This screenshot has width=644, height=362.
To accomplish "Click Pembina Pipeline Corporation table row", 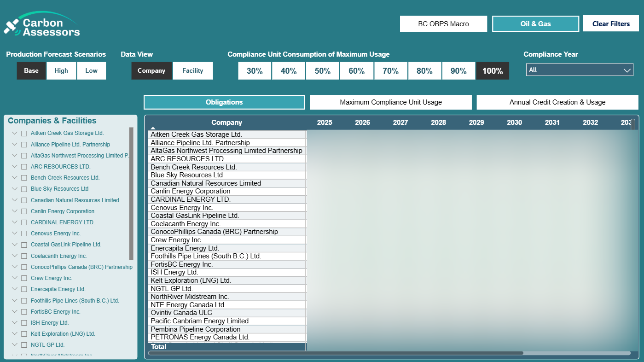I will coord(227,329).
